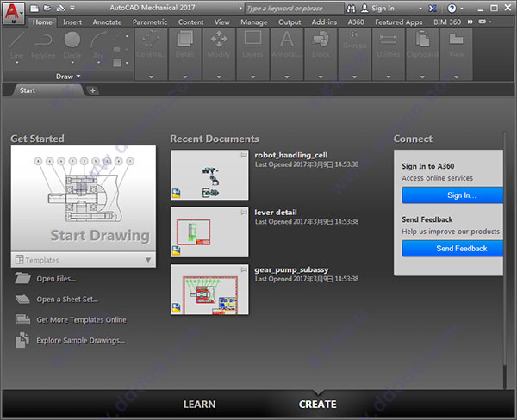This screenshot has width=517, height=420.
Task: Open the Groups panel
Action: coord(354,52)
